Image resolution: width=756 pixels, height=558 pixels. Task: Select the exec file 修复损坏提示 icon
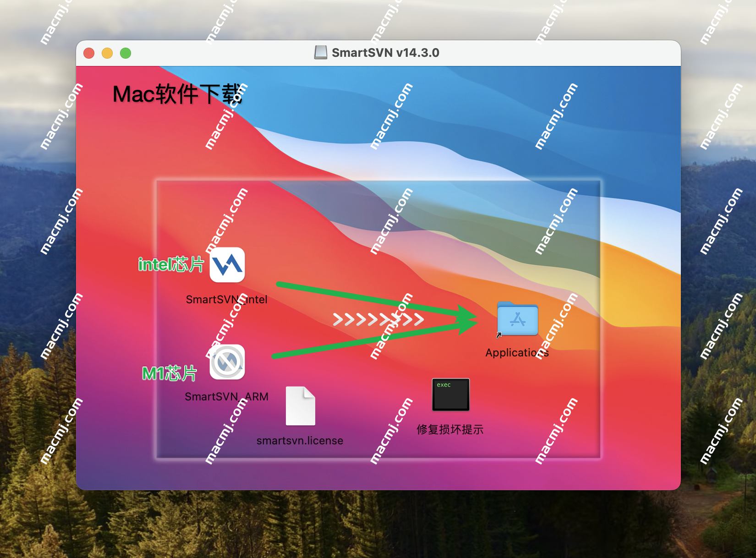coord(451,394)
